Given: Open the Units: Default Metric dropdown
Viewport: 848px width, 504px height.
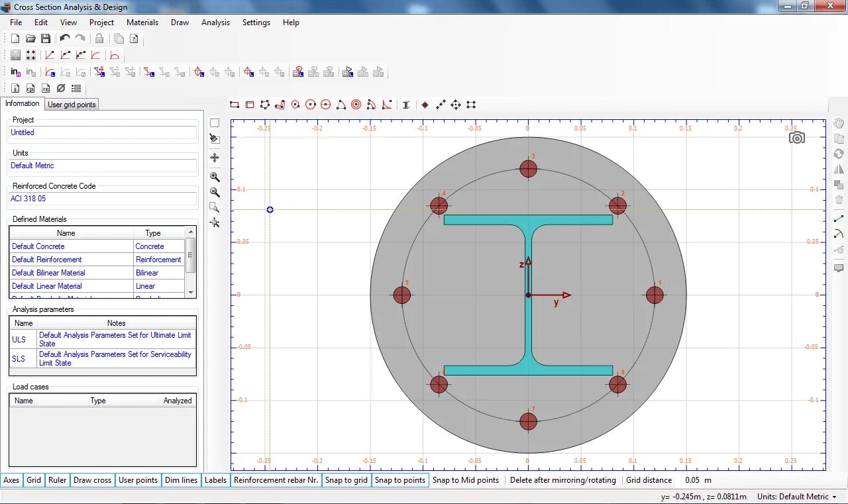Looking at the screenshot, I should coord(797,497).
